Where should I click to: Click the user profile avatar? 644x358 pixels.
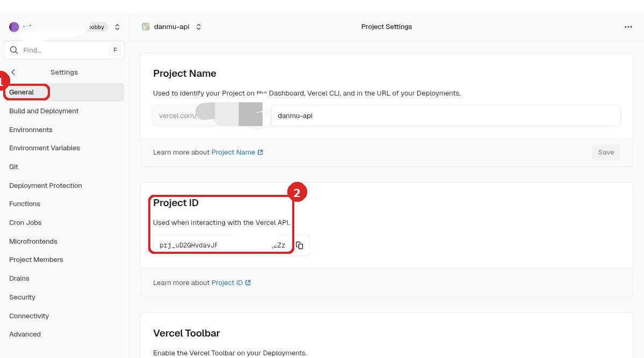pos(14,26)
